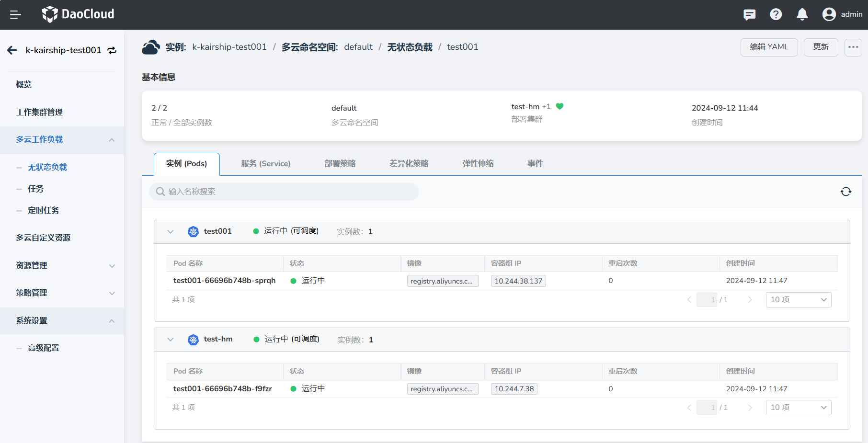Image resolution: width=868 pixels, height=443 pixels.
Task: Click the 编辑 YAML button
Action: 768,47
